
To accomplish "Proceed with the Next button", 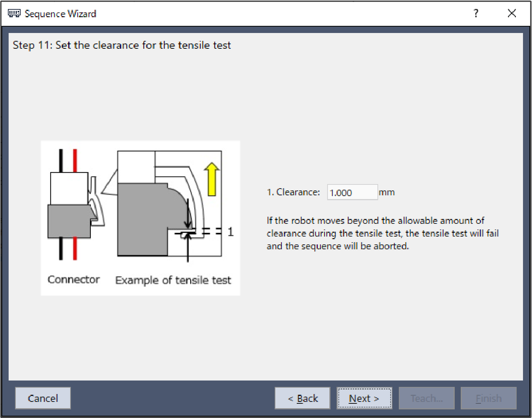I will point(364,398).
